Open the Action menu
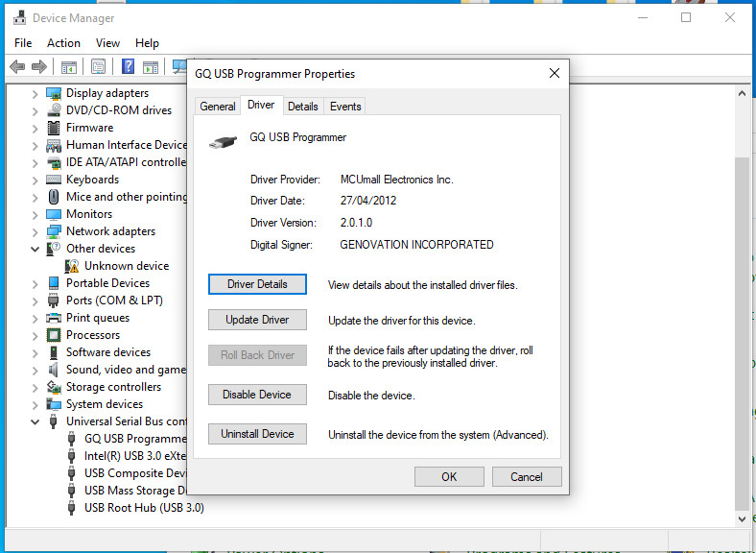Image resolution: width=756 pixels, height=553 pixels. (63, 43)
